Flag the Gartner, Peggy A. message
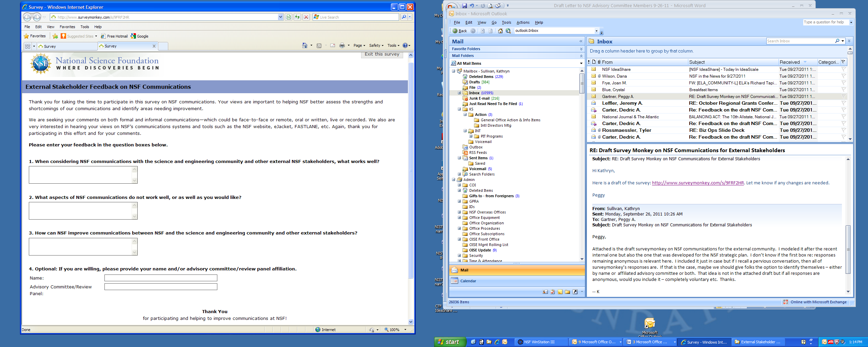 pos(844,97)
